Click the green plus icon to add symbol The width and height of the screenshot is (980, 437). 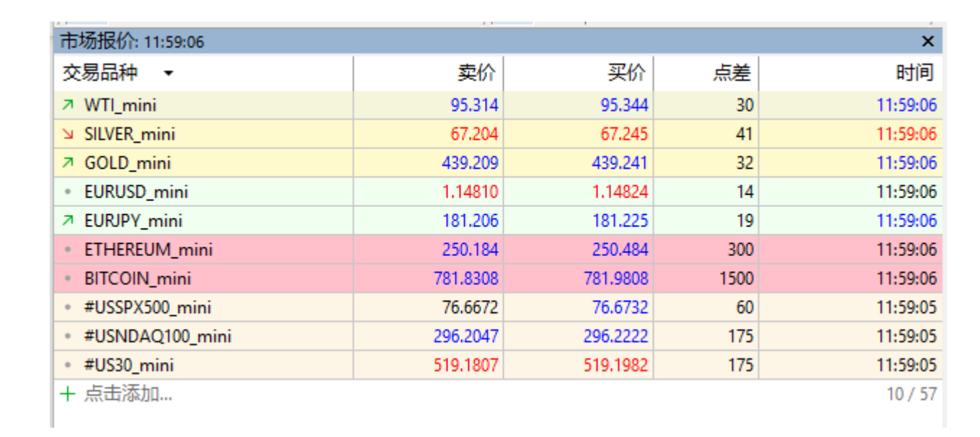tap(68, 394)
